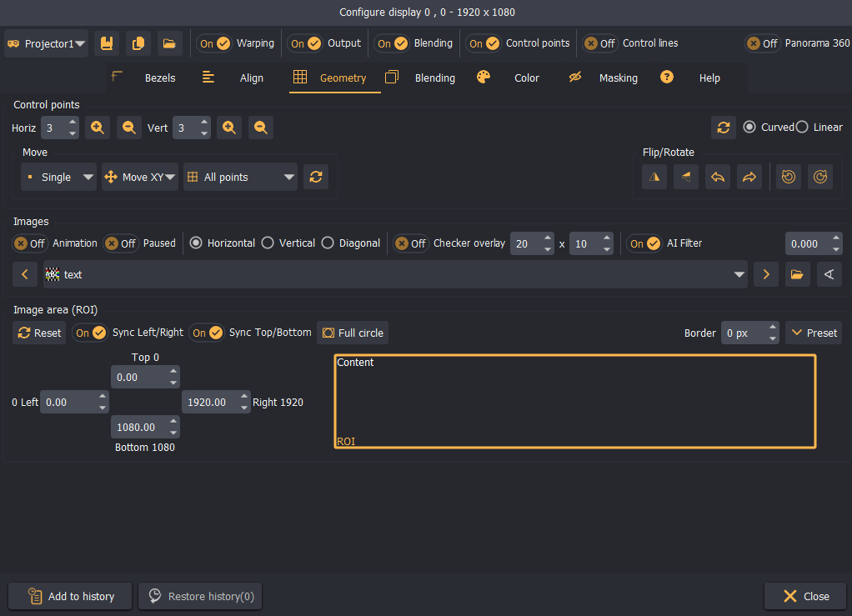Flip the image vertically
Image resolution: width=852 pixels, height=616 pixels.
(686, 177)
